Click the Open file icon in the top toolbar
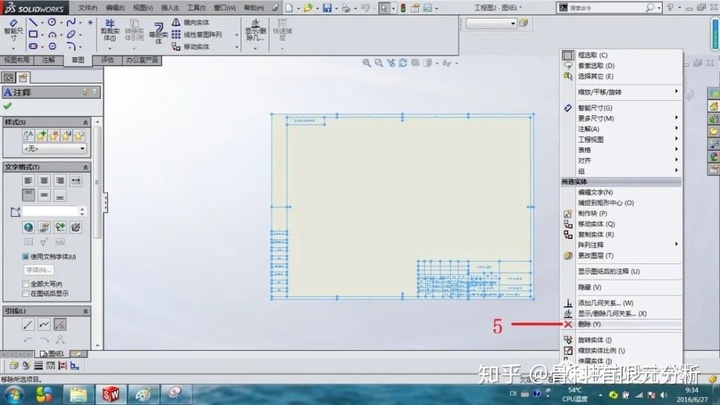Screen dimensions: 720x405 (308, 8)
